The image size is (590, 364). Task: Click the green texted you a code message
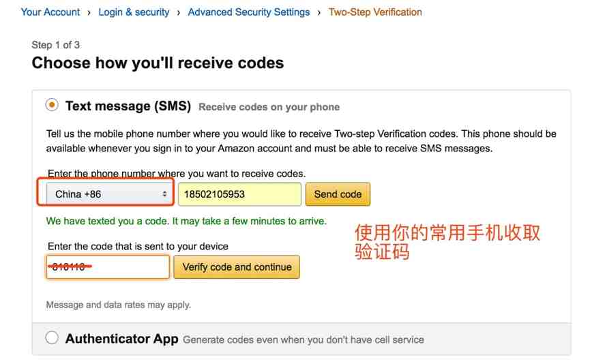186,221
